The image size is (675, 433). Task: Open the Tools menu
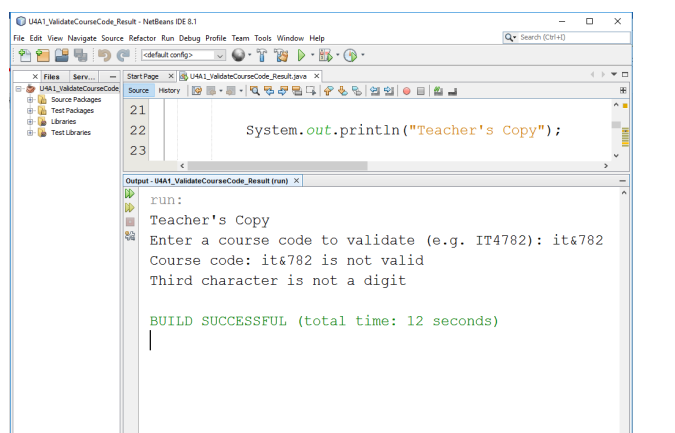coord(263,38)
